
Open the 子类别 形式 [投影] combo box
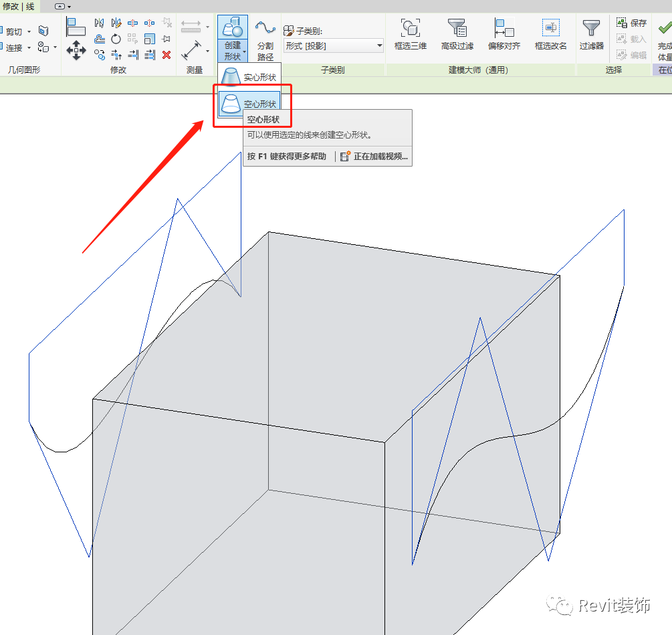click(333, 46)
